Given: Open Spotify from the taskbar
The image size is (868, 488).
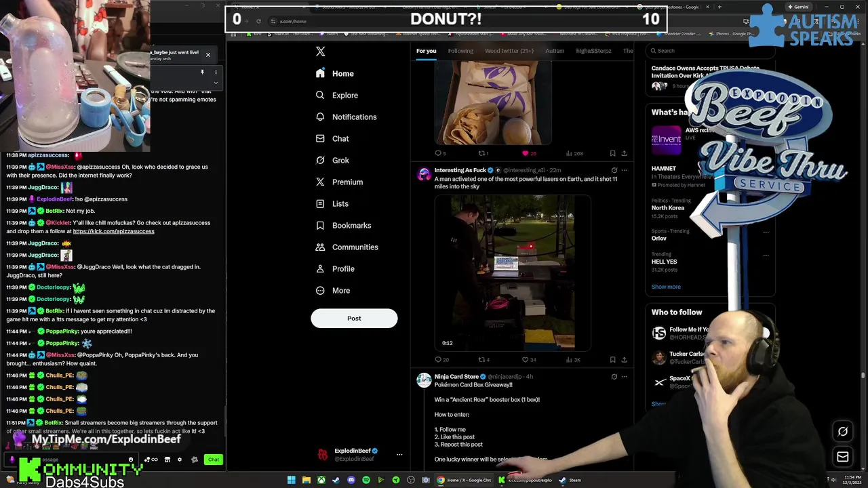Looking at the screenshot, I should 366,480.
